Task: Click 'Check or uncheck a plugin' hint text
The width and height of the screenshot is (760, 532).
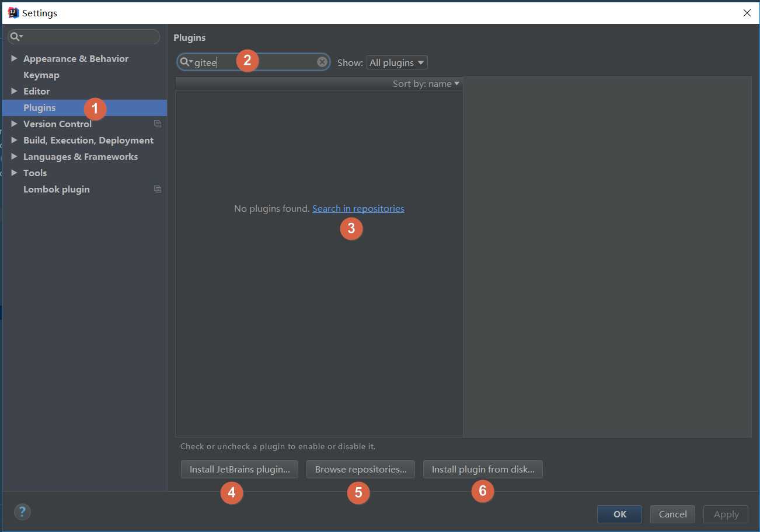Action: (x=278, y=446)
